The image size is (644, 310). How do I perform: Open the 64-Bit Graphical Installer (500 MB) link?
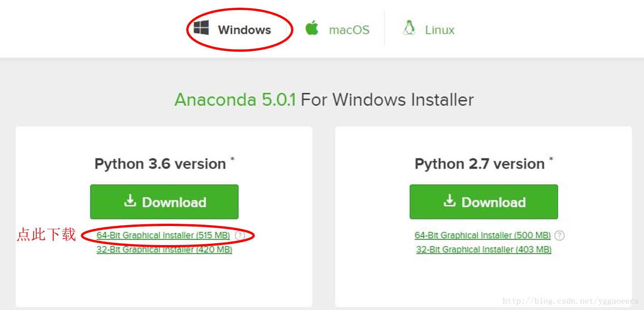point(482,236)
